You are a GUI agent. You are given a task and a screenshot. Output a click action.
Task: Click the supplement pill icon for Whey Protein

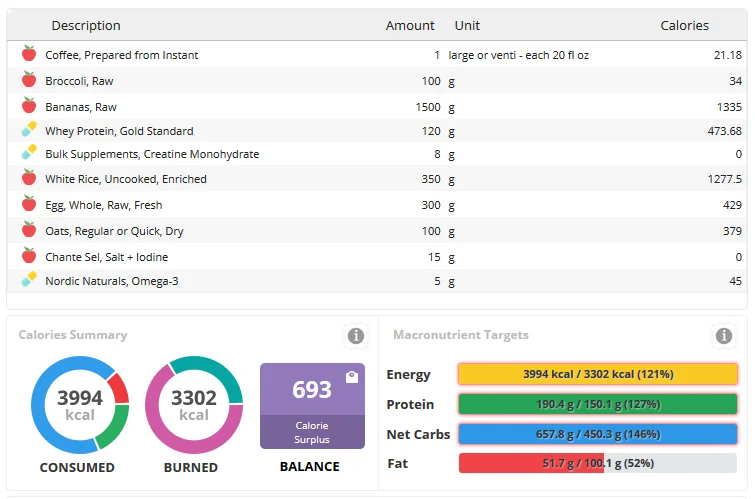pos(29,130)
